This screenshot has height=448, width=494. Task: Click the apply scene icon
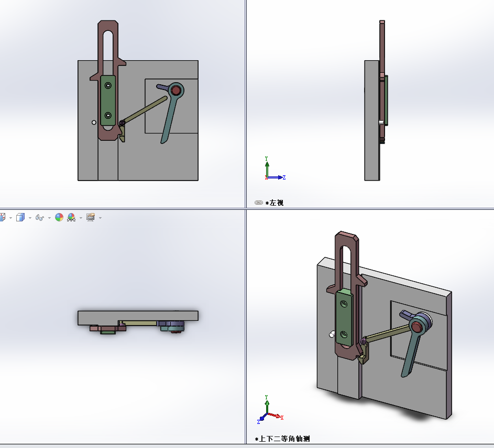click(71, 217)
